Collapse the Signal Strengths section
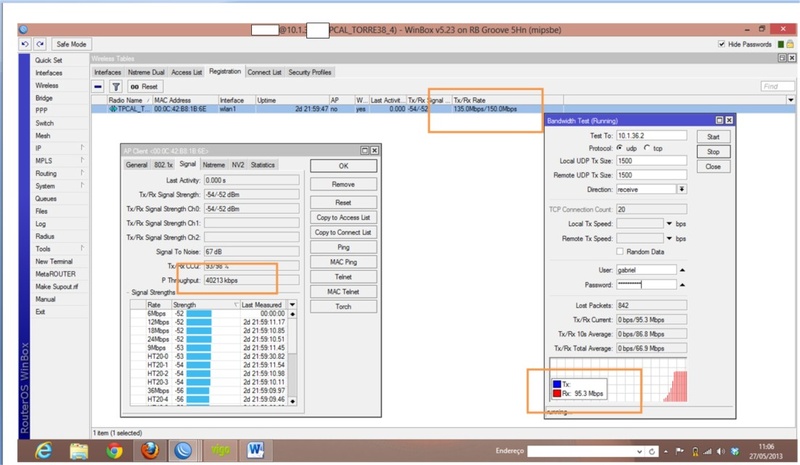This screenshot has width=800, height=465. click(x=127, y=292)
